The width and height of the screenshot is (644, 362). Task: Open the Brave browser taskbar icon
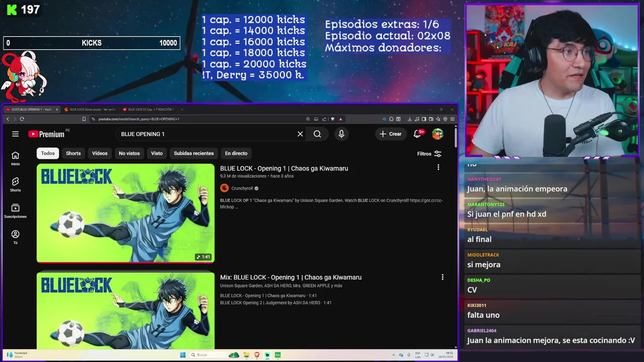coord(257,355)
